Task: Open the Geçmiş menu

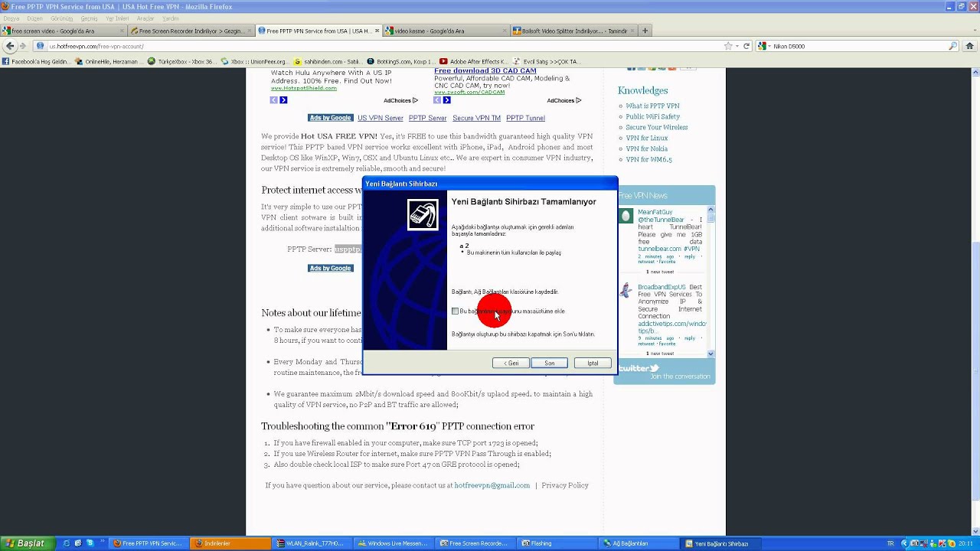Action: (x=89, y=18)
